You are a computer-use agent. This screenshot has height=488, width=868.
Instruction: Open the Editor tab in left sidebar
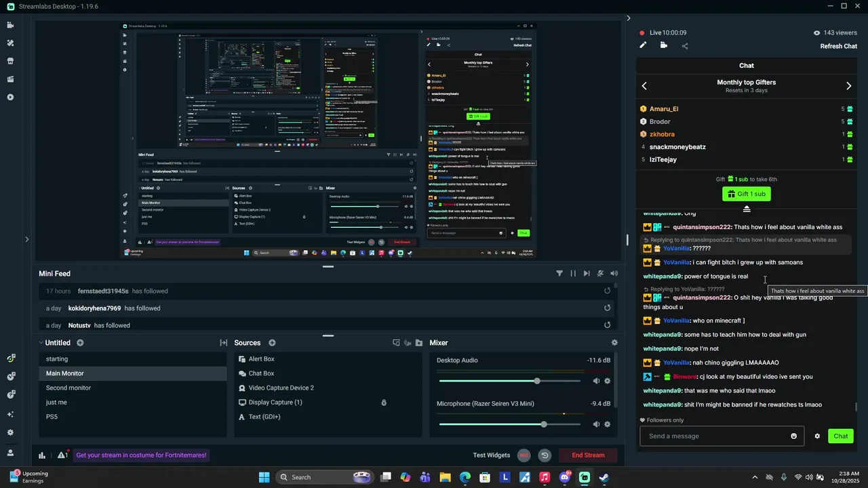10,25
